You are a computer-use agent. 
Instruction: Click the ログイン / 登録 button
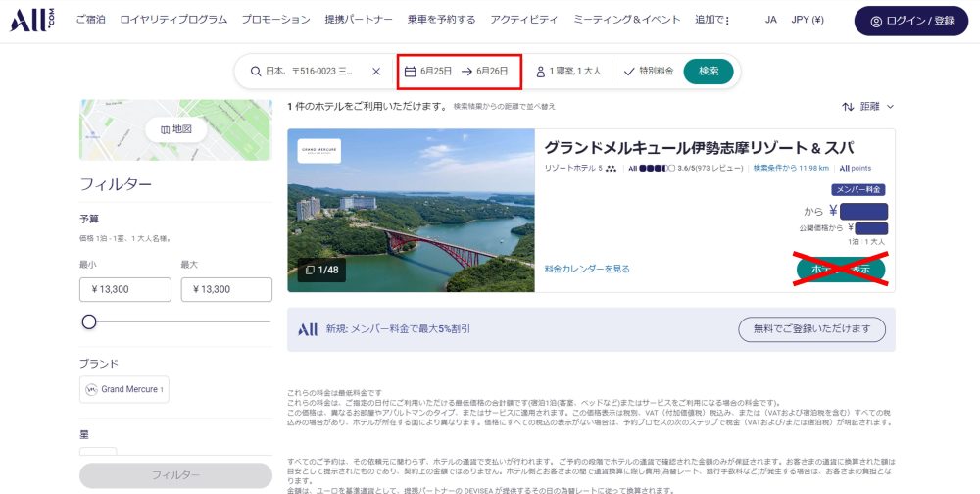(x=911, y=21)
